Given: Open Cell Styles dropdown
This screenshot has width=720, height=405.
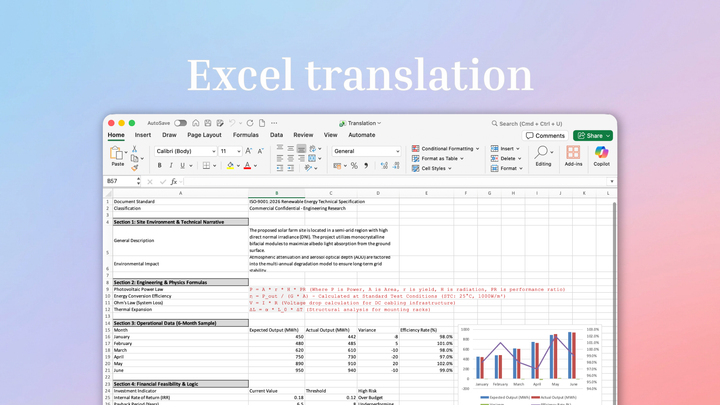Looking at the screenshot, I should tap(432, 169).
